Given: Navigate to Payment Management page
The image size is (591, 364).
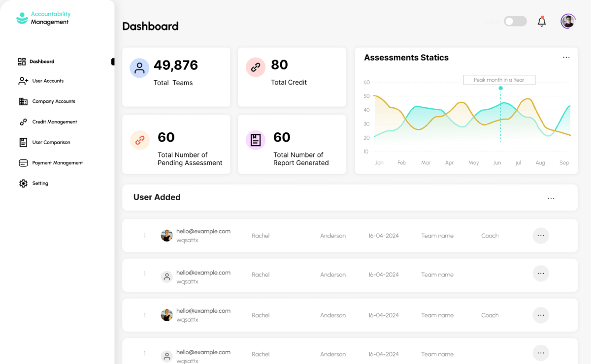Looking at the screenshot, I should [57, 163].
